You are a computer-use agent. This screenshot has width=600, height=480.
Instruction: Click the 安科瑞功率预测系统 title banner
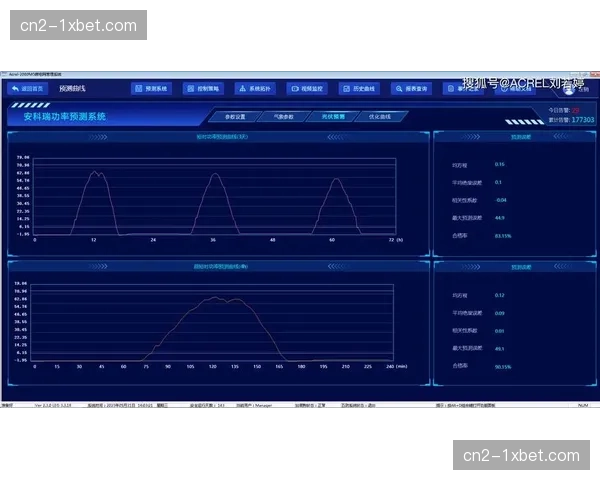point(64,116)
